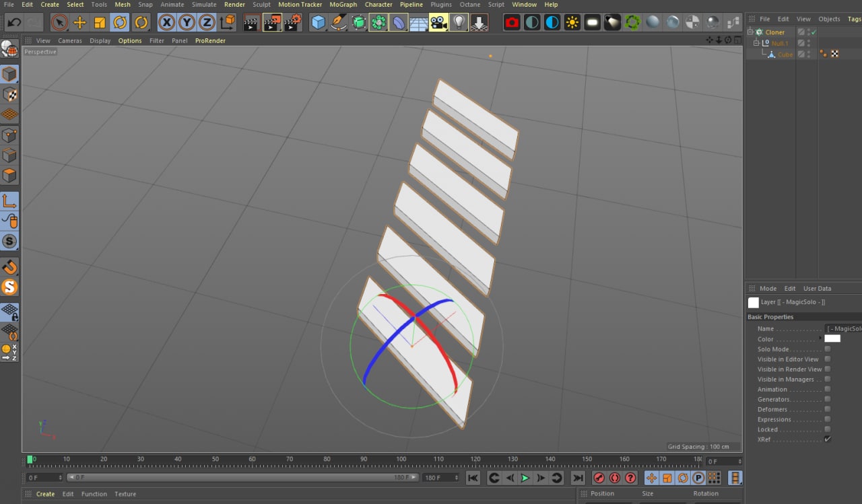Viewport: 862px width, 504px height.
Task: Toggle the Y axis lock
Action: point(187,22)
